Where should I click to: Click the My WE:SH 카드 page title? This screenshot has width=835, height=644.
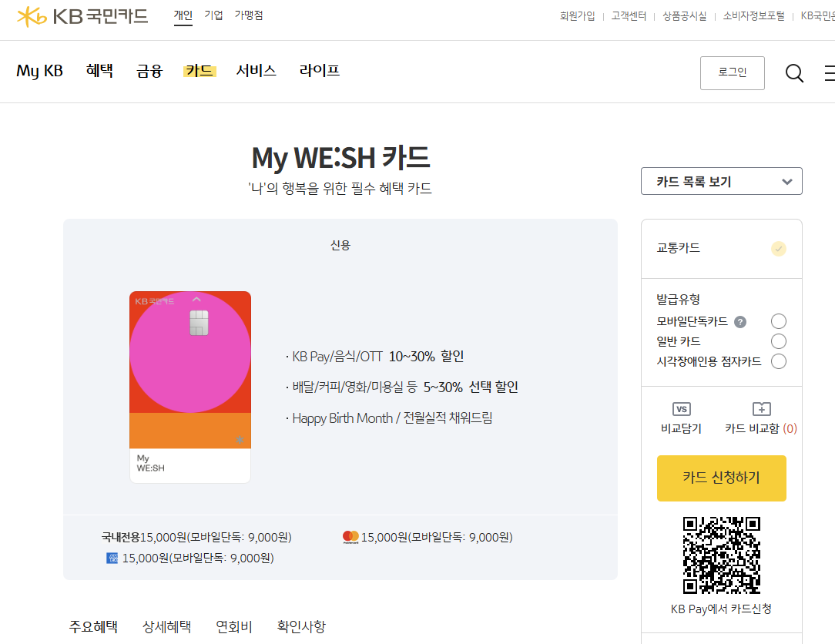point(340,158)
